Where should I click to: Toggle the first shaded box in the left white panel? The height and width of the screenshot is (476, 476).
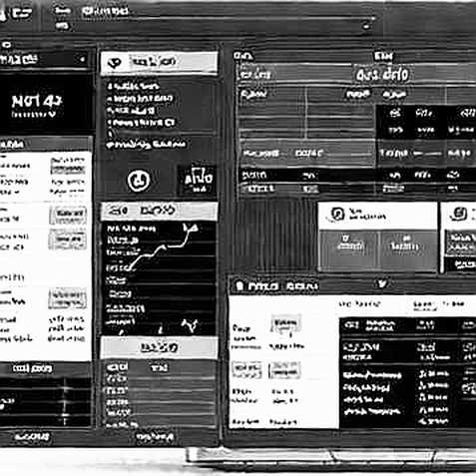click(68, 167)
